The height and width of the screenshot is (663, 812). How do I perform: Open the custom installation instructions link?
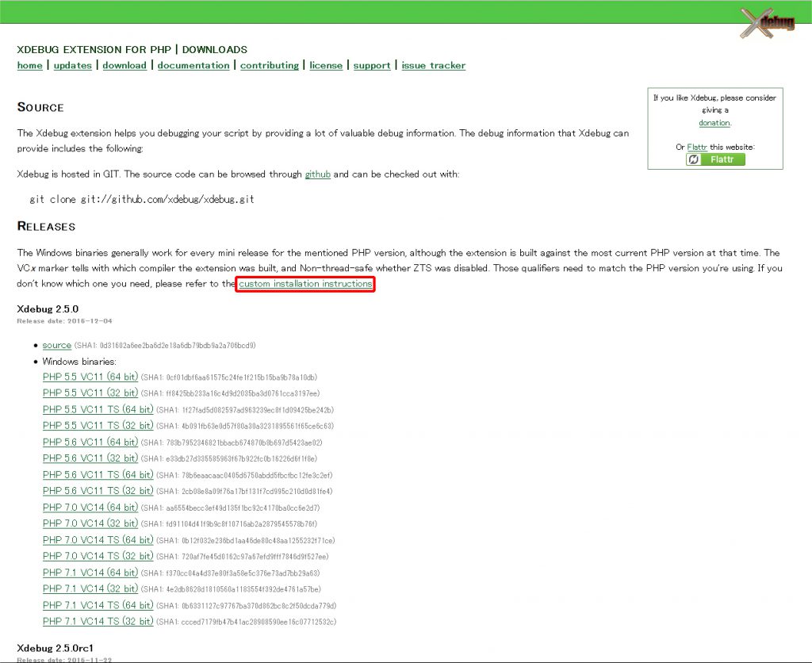point(305,284)
